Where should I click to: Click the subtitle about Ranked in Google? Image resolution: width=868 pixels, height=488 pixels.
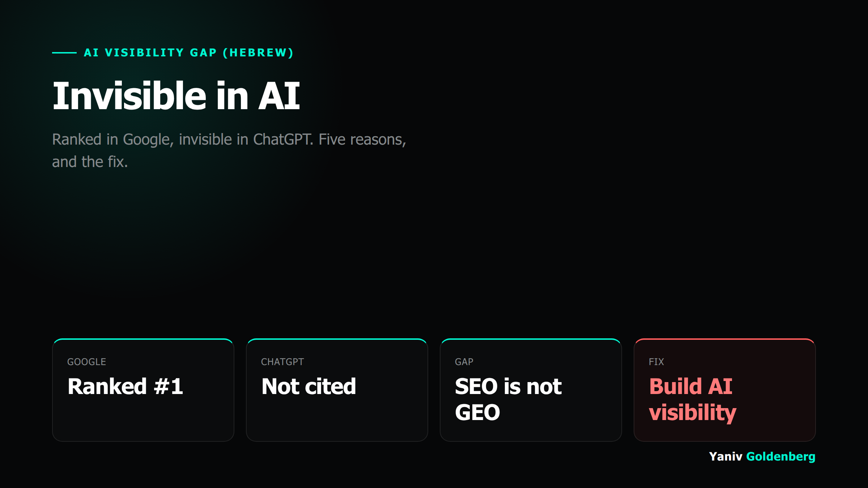tap(229, 150)
